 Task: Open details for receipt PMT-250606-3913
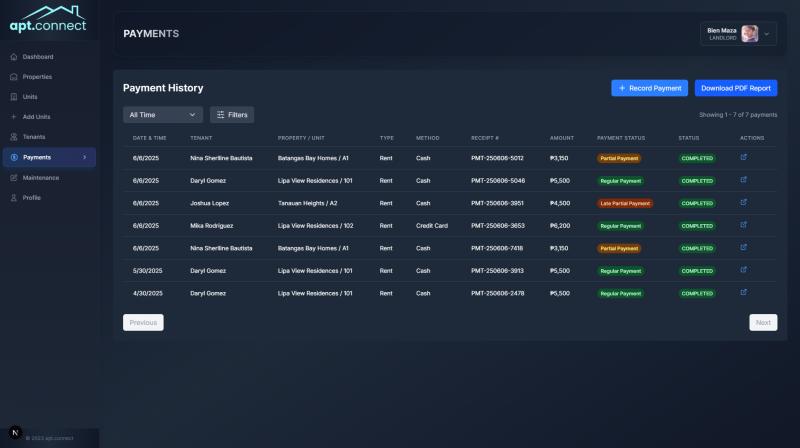(743, 270)
